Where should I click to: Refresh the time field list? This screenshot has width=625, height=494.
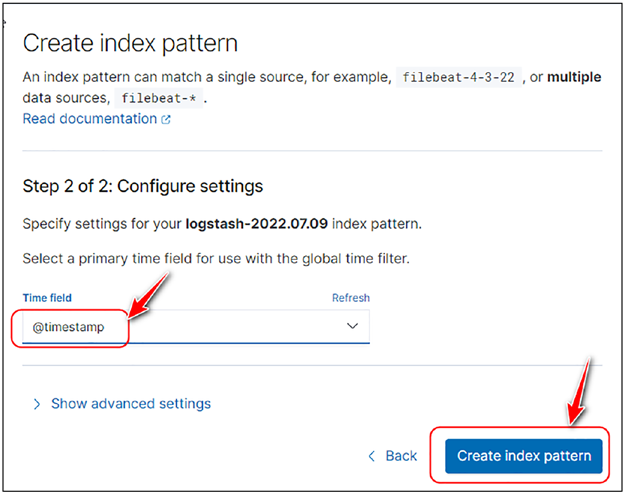(x=351, y=298)
